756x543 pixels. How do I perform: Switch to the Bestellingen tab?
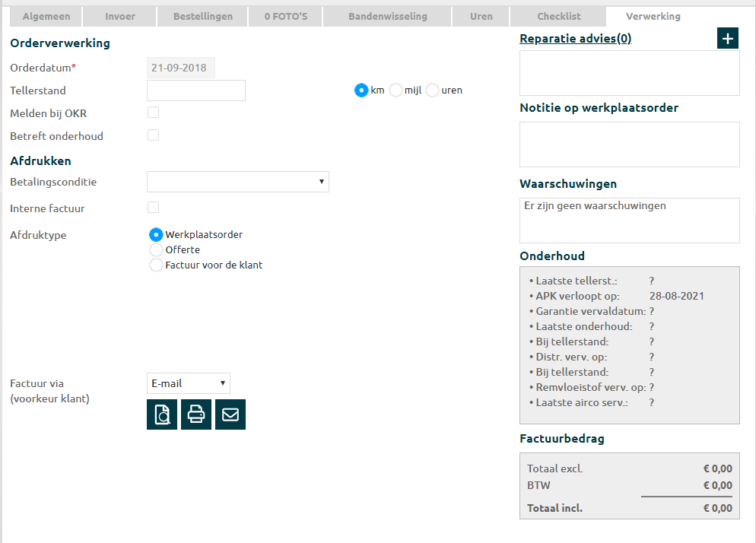point(203,16)
